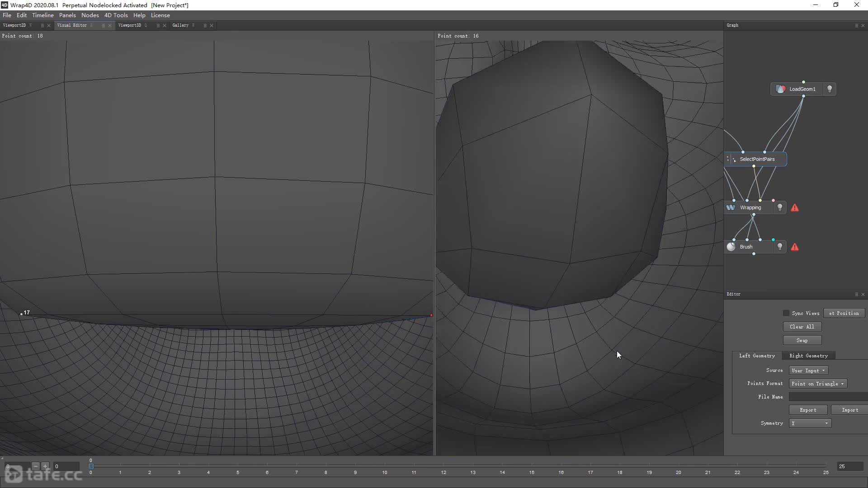The width and height of the screenshot is (868, 488).
Task: Switch to the Right Geometry tab
Action: [808, 356]
